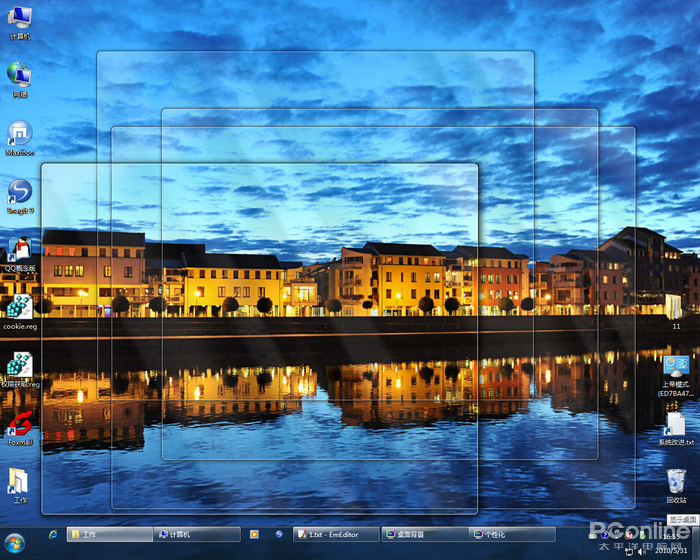Select the cookie.reg file icon
The image size is (700, 560).
(20, 313)
